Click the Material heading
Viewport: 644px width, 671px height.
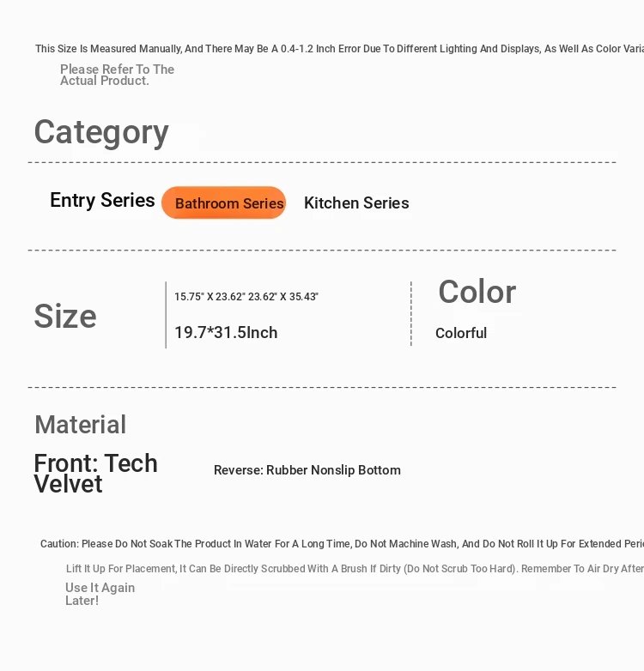click(x=81, y=425)
